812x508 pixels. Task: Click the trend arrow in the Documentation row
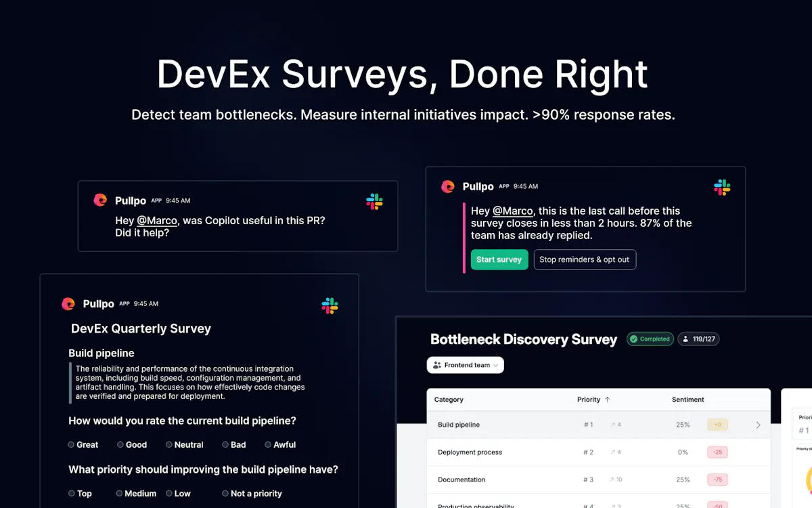point(611,480)
